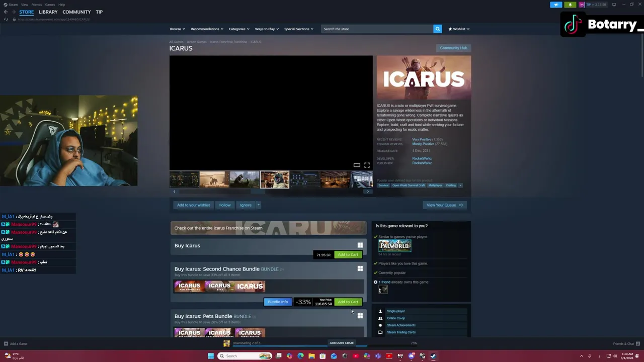The width and height of the screenshot is (644, 362).
Task: Expand the Ways to Play dropdown
Action: 266,29
